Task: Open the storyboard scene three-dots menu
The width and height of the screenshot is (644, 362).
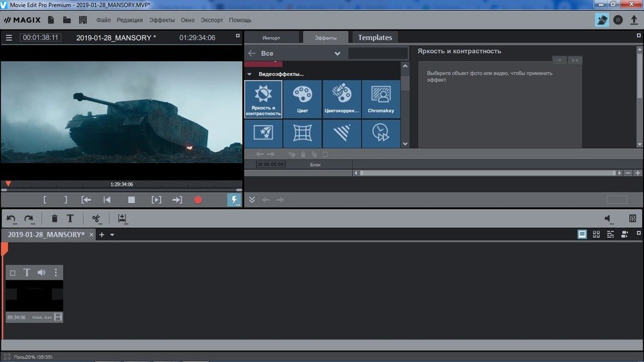Action: click(x=56, y=272)
